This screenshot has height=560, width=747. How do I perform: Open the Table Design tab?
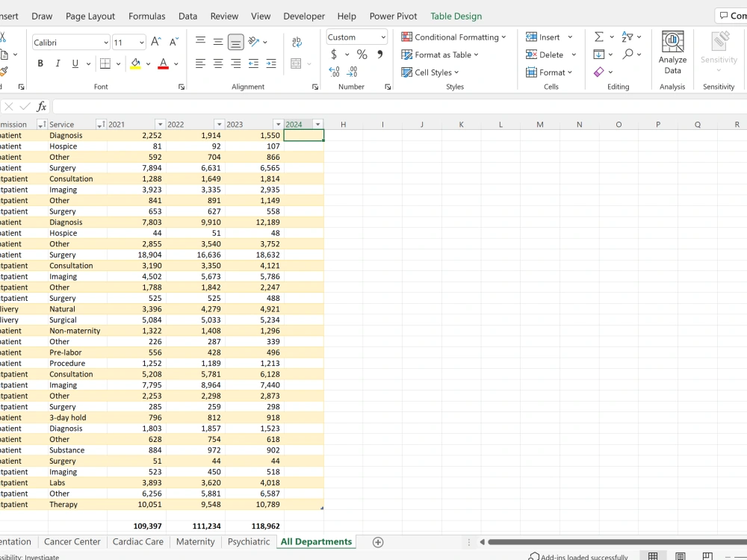[456, 16]
